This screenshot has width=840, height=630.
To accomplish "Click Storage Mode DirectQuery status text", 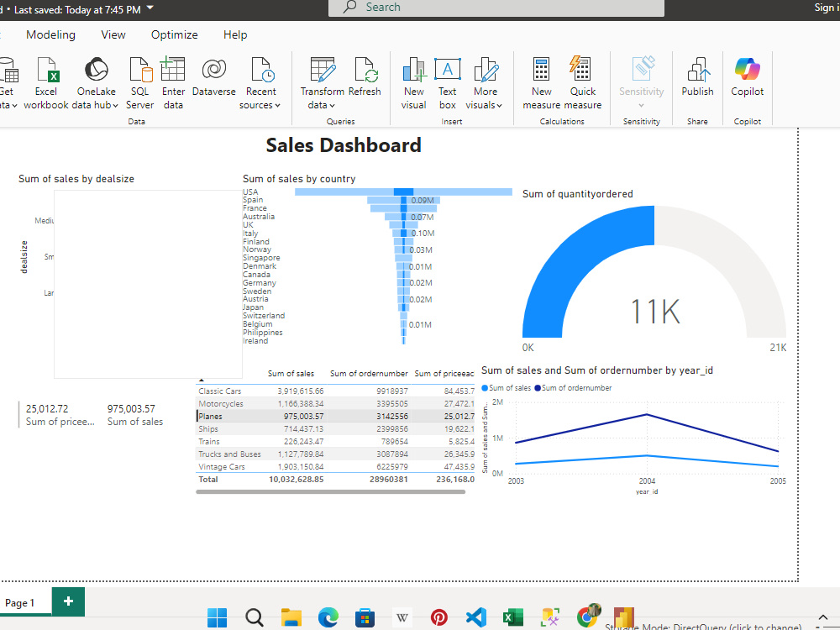I will pos(703,627).
